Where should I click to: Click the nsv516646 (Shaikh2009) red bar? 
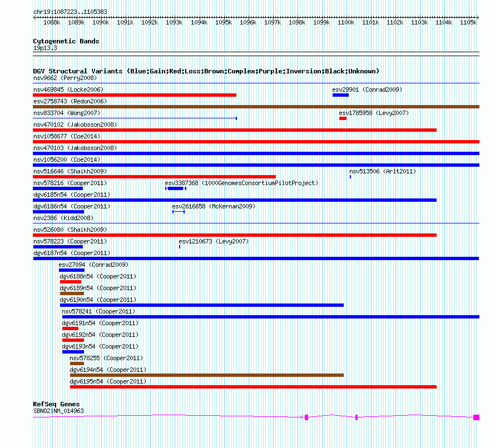[x=155, y=177]
